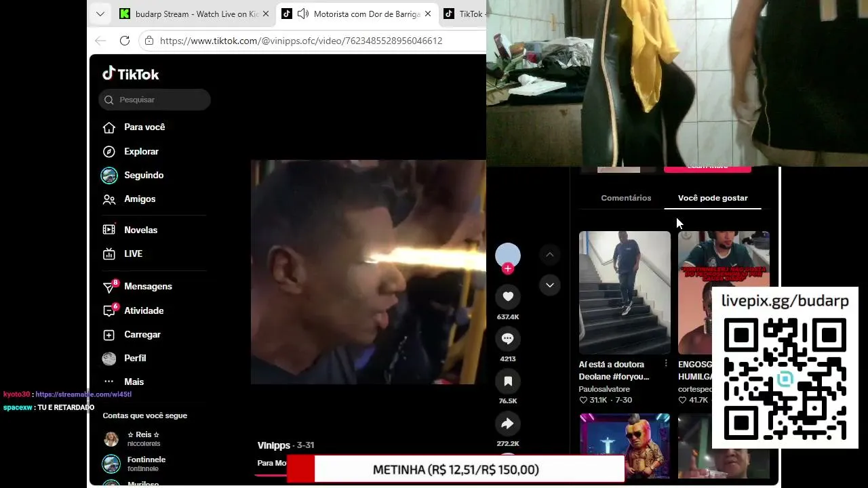Click the Carregar plus-square icon
868x488 pixels.
(108, 335)
